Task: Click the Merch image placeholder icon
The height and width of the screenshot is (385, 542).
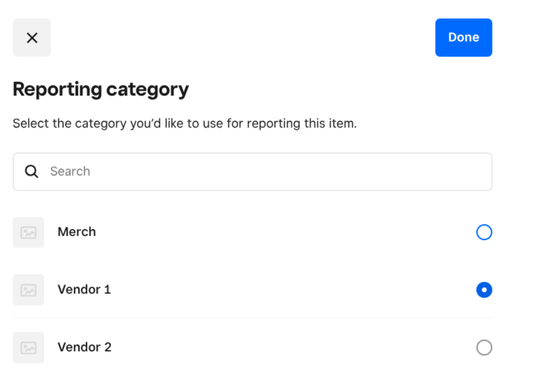Action: pyautogui.click(x=28, y=232)
